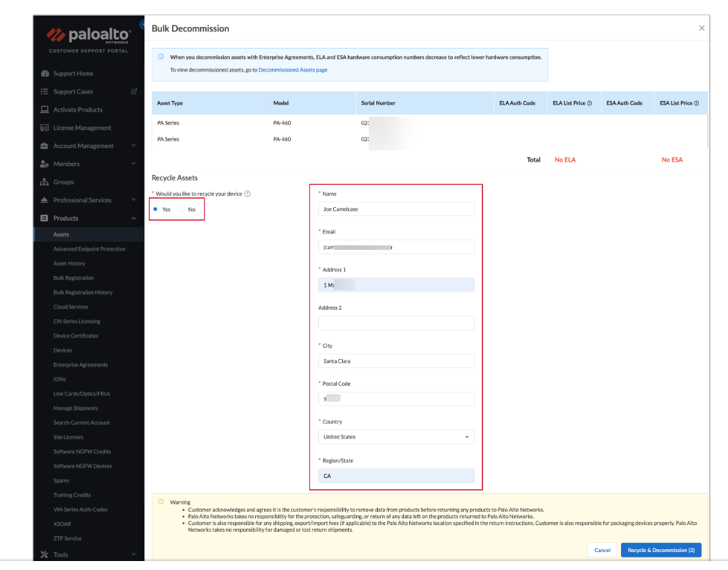Viewport: 728px width, 570px height.
Task: Expand the Professional Services chevron
Action: [x=134, y=200]
